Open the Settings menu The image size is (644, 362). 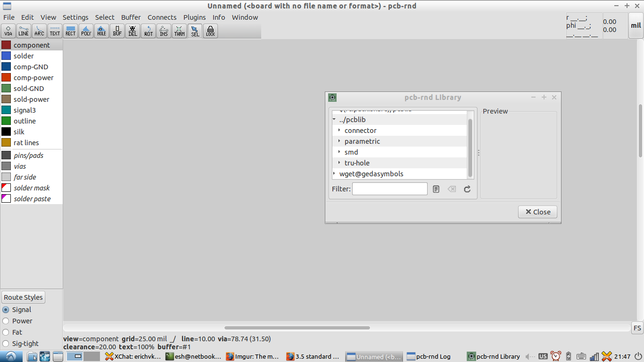tap(75, 17)
